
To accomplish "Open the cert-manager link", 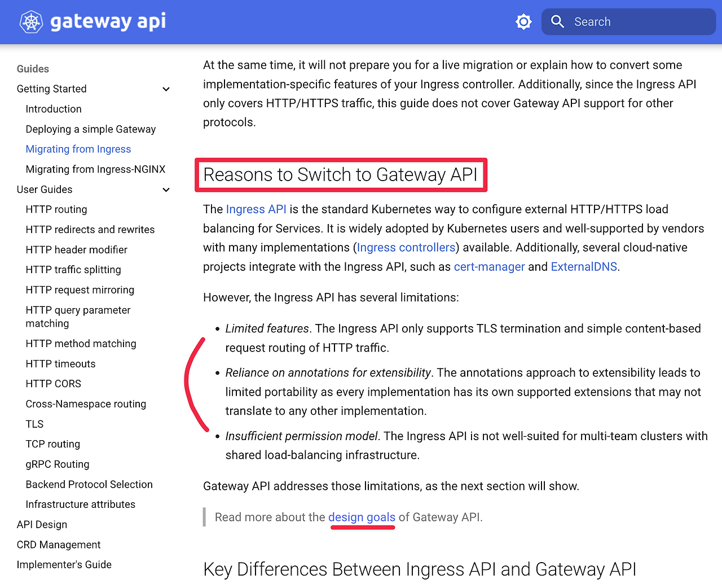I will 490,267.
